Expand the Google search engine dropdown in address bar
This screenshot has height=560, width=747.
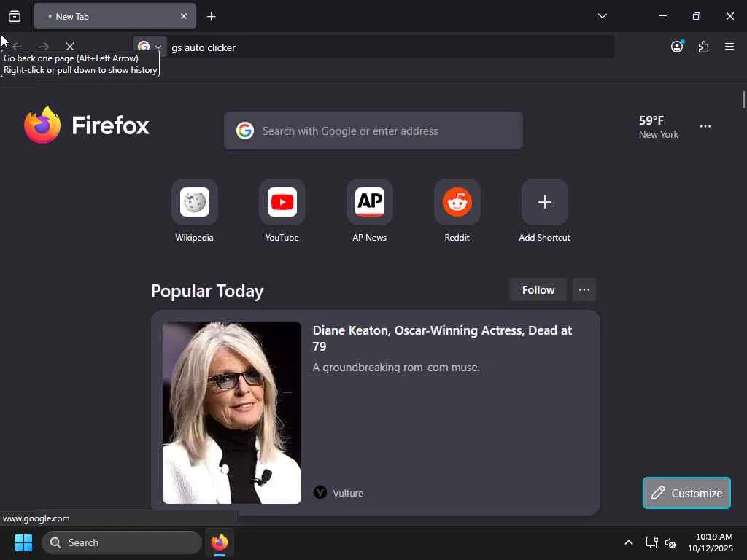coord(150,46)
